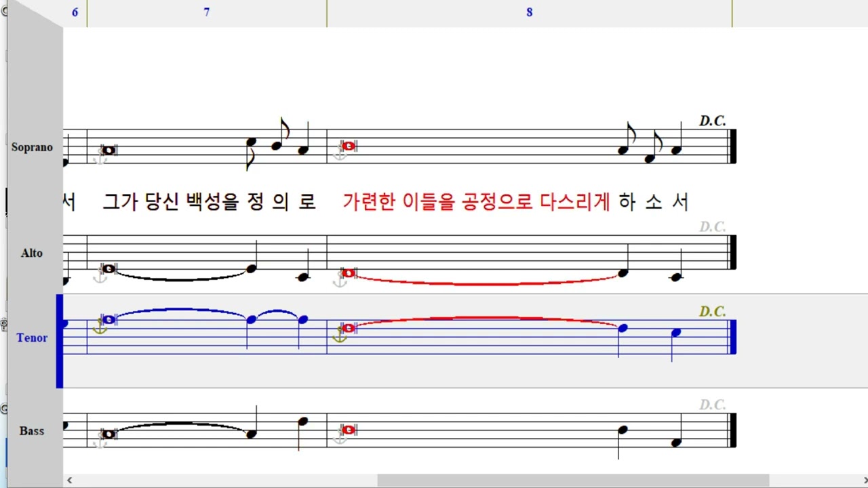This screenshot has width=868, height=488.
Task: Click the breve note in Bass measure 7
Action: [108, 434]
